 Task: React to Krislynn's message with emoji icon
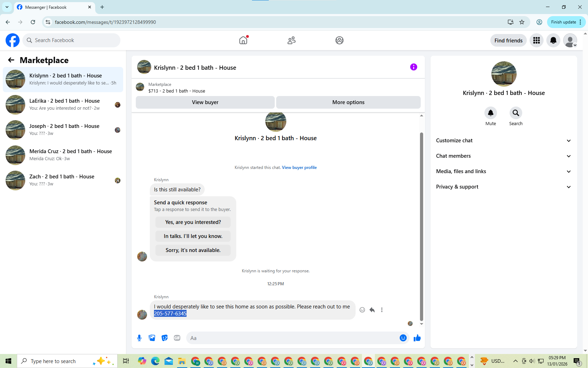point(362,310)
